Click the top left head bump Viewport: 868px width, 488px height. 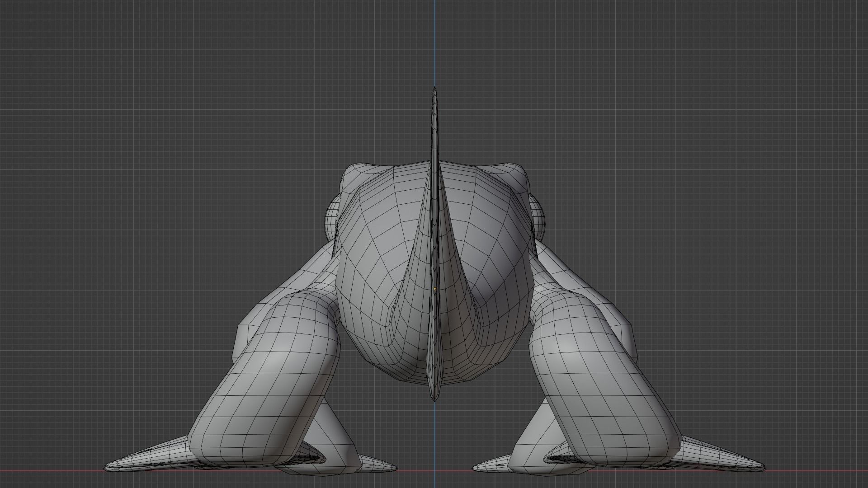357,172
